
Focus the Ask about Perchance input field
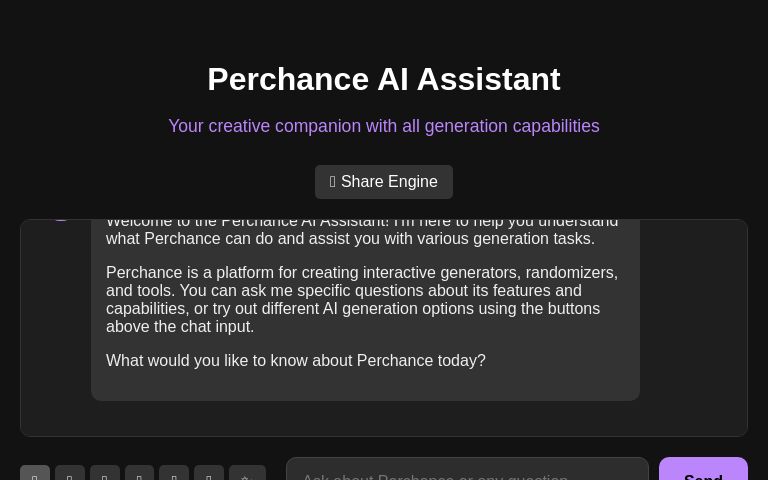(467, 472)
